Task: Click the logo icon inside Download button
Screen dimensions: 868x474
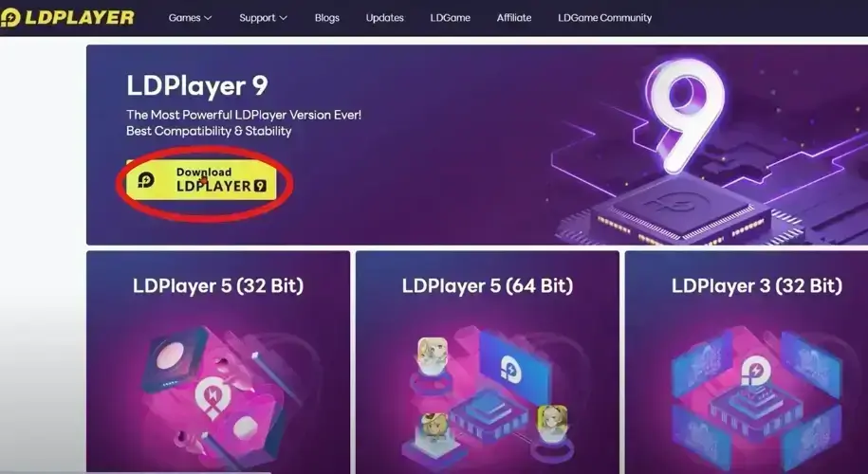Action: click(x=146, y=180)
